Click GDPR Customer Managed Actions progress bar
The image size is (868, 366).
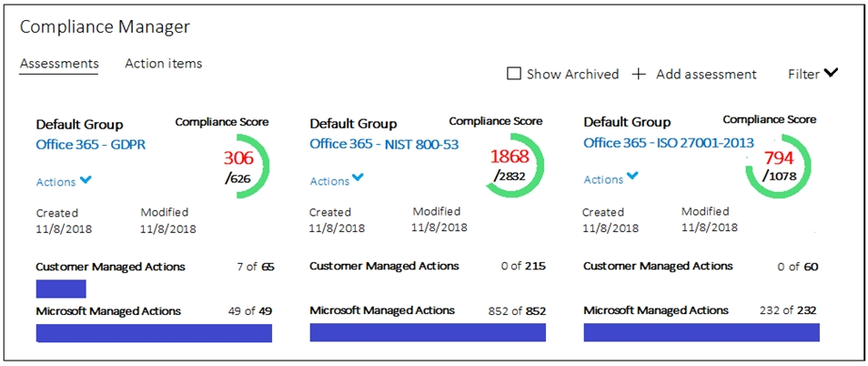click(x=61, y=289)
